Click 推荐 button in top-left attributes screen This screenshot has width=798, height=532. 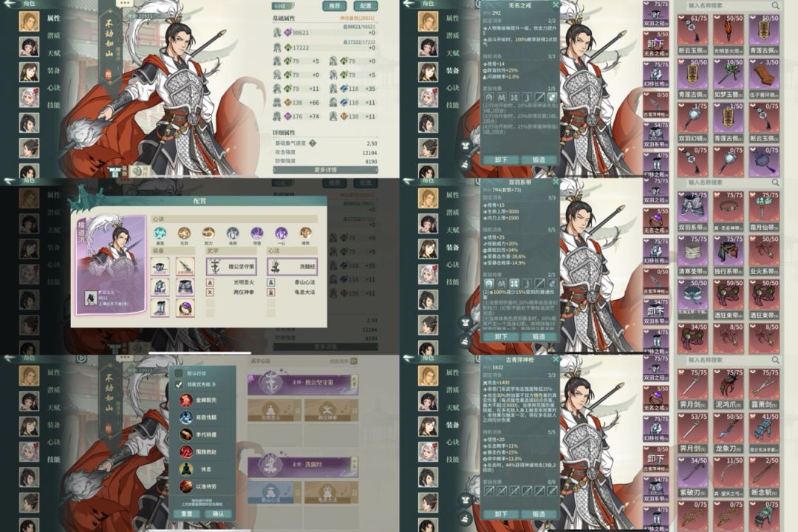click(335, 6)
